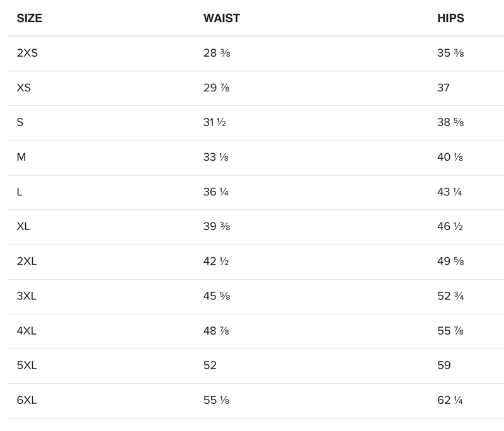The image size is (504, 431).
Task: Select the XL size label
Action: coord(23,227)
